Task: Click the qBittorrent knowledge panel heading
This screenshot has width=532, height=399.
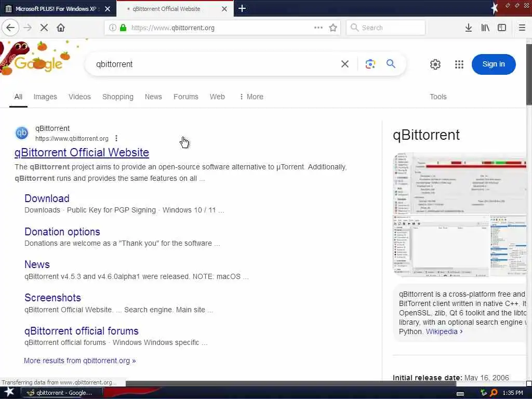Action: point(426,135)
